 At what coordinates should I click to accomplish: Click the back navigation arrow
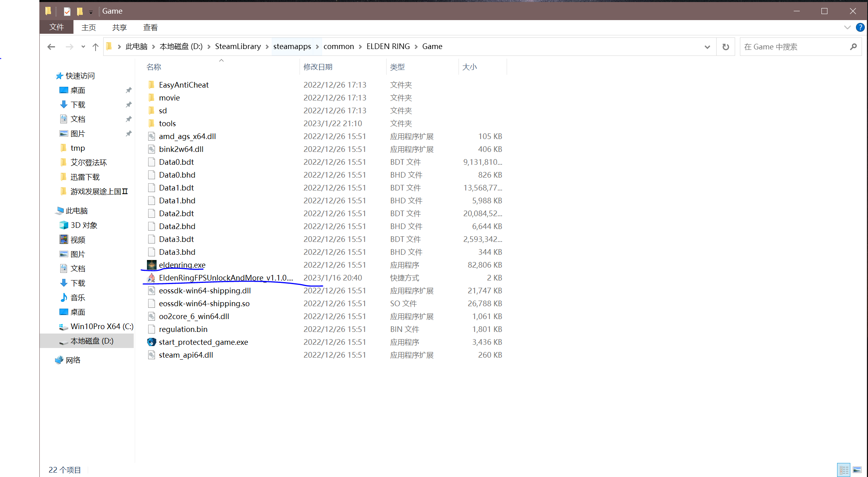[x=51, y=47]
